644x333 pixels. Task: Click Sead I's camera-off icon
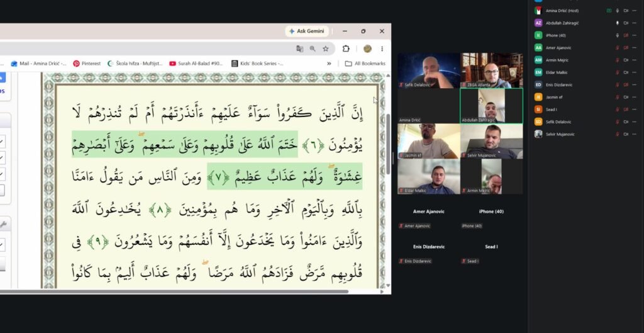click(x=626, y=110)
